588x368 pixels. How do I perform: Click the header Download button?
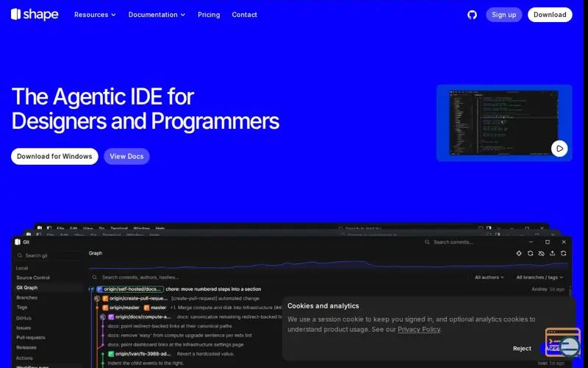[x=550, y=15]
